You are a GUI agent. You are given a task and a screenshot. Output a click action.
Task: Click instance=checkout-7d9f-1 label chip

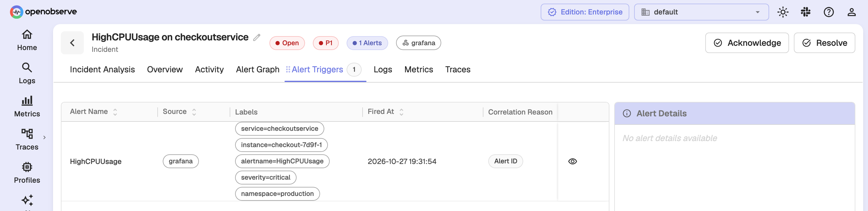coord(281,145)
